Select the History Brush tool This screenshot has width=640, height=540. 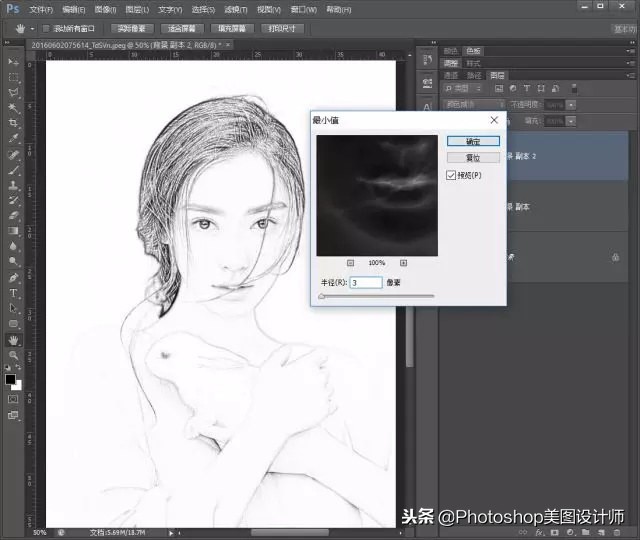pyautogui.click(x=13, y=200)
